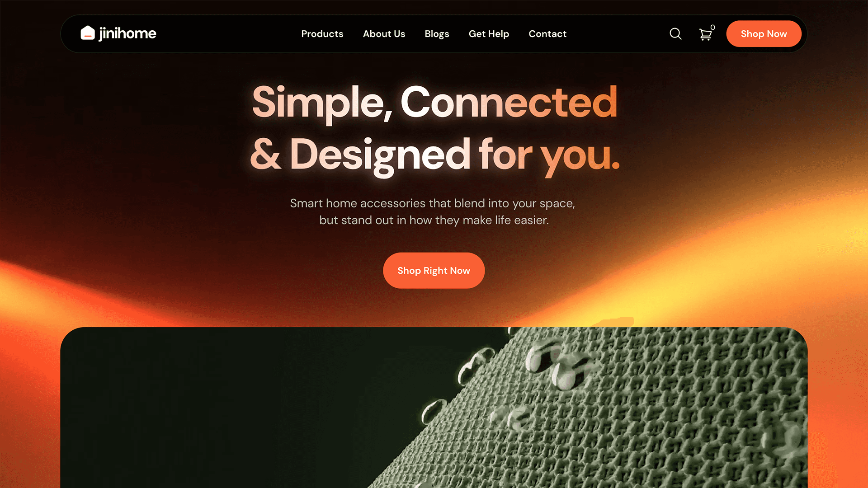The height and width of the screenshot is (488, 868).
Task: Click the jinihome house logo icon
Action: [x=88, y=33]
